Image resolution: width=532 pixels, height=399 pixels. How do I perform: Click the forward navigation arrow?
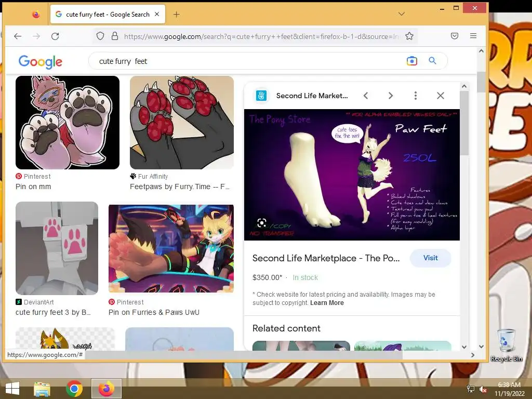(x=36, y=36)
